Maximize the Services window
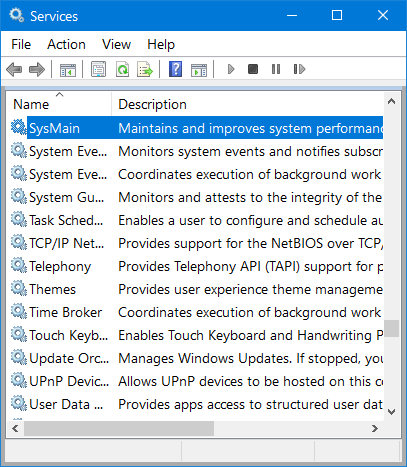Image resolution: width=407 pixels, height=467 pixels. click(337, 15)
